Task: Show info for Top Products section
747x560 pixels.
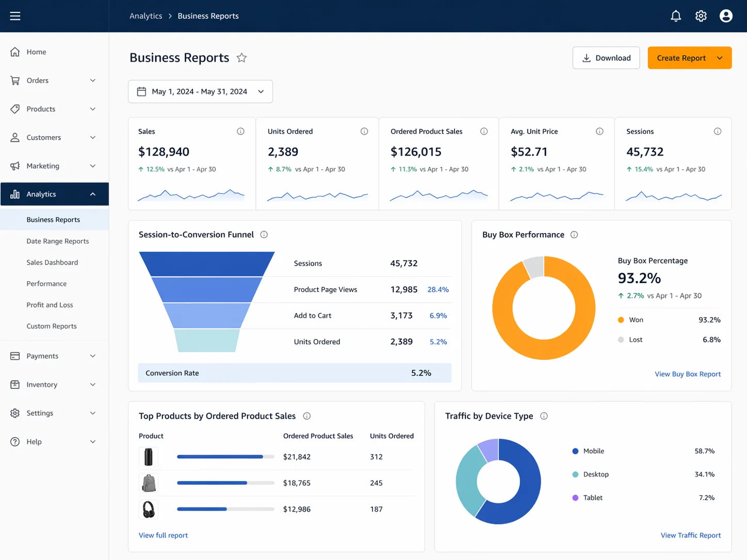Action: point(306,416)
